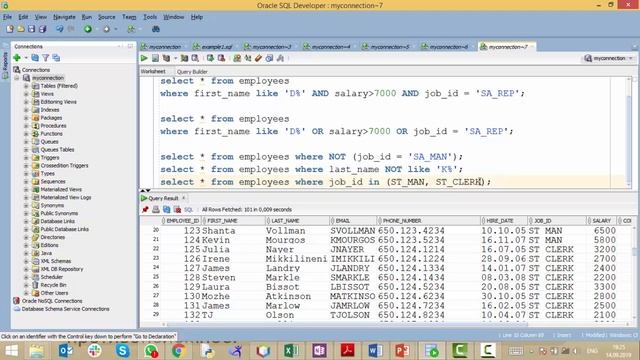Screen dimensions: 640x360
Task: Expand the Procedures tree node
Action: pos(26,126)
